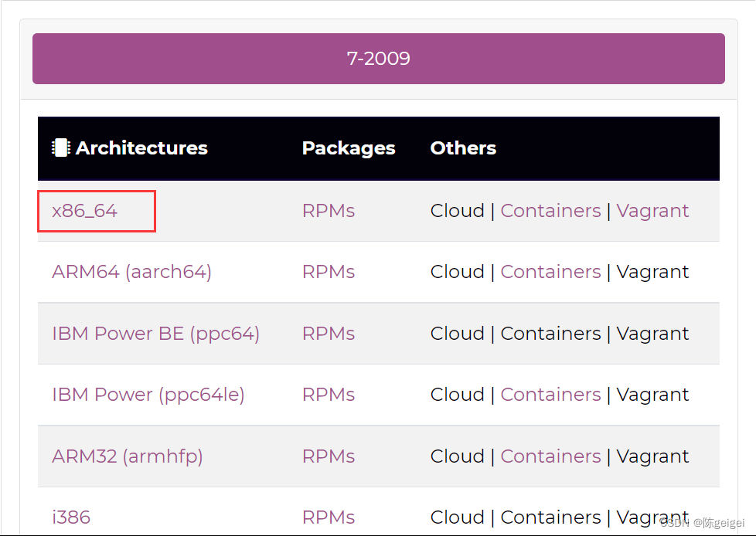The width and height of the screenshot is (756, 536).
Task: Open RPMs for x86_64
Action: coord(329,211)
